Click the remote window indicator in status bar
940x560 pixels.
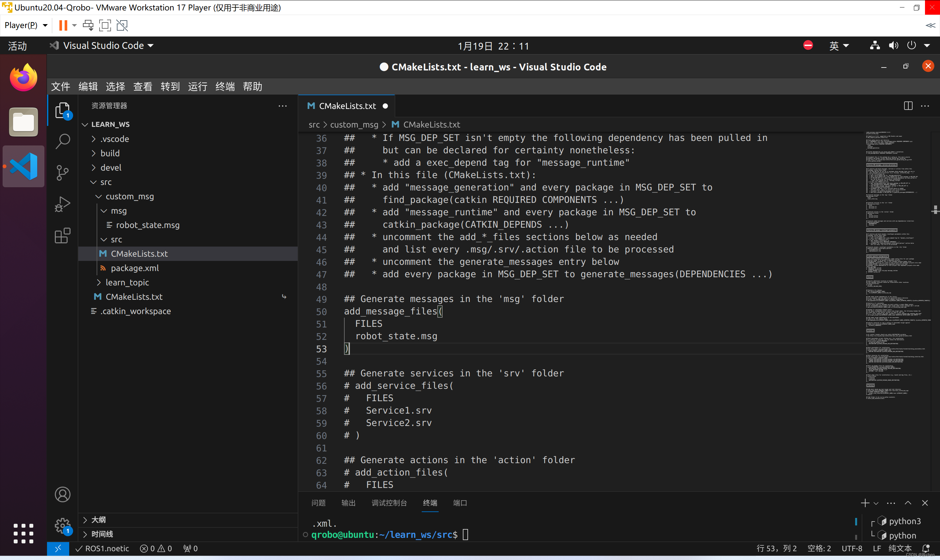[58, 548]
